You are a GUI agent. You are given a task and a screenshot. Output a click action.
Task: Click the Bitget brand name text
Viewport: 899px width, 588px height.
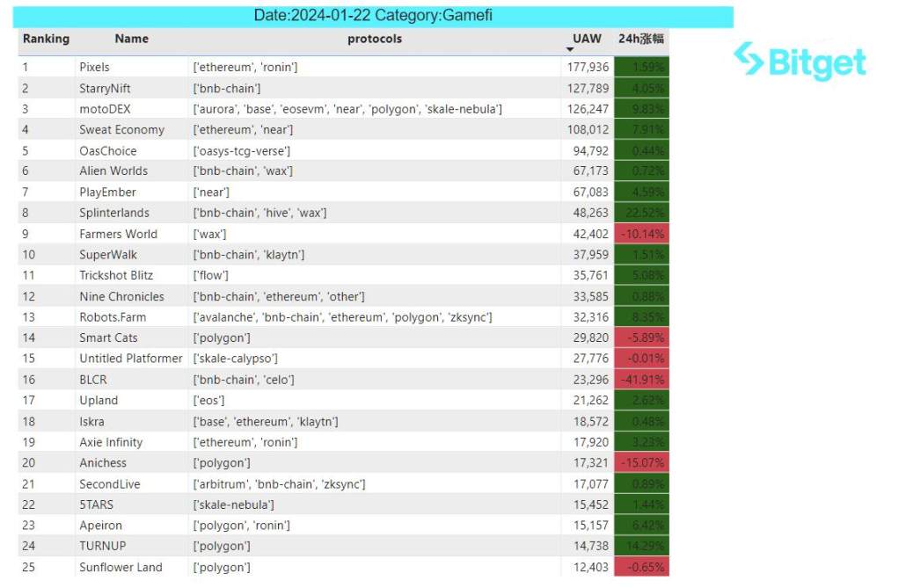tap(816, 63)
